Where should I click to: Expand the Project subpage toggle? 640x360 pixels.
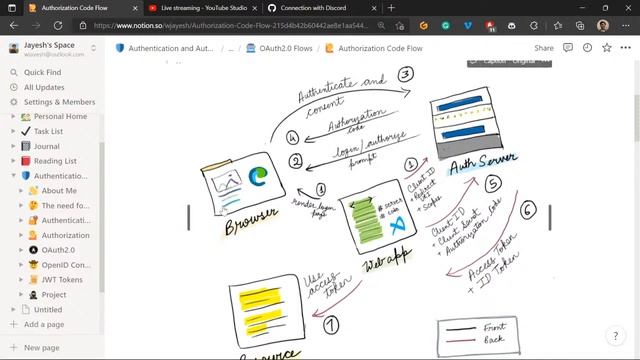(x=21, y=294)
